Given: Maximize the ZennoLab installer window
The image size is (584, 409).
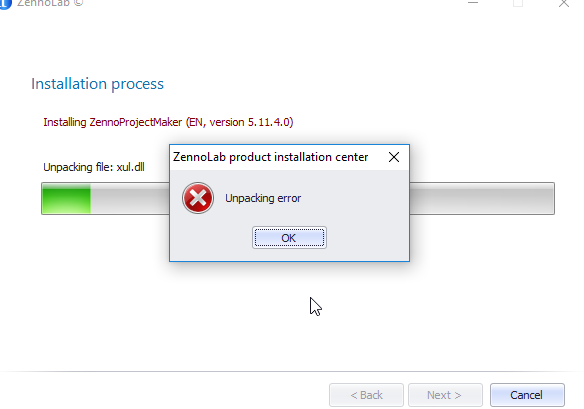Looking at the screenshot, I should pos(518,3).
